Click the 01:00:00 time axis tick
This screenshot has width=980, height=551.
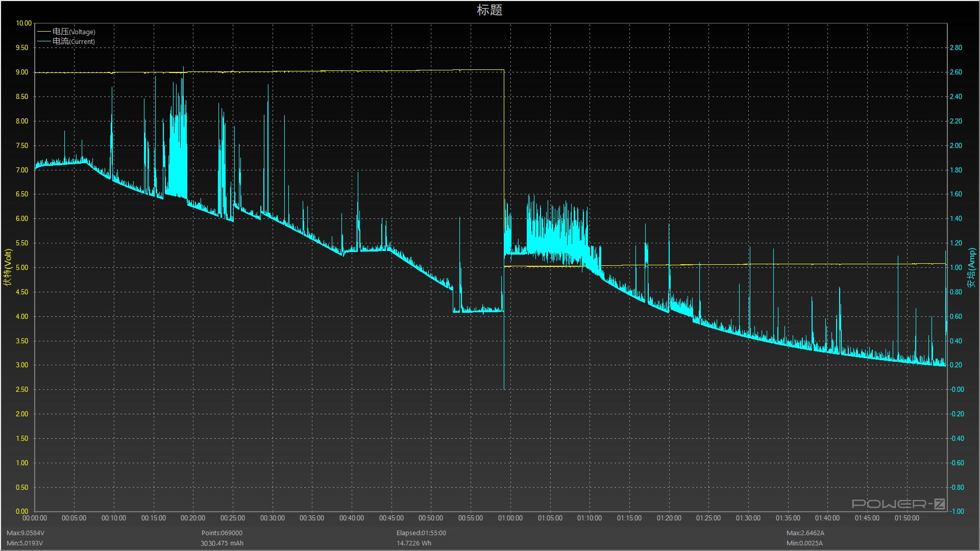coord(510,518)
